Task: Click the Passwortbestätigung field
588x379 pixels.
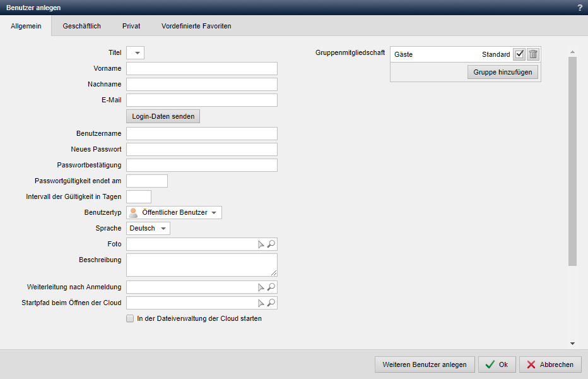Action: click(202, 165)
